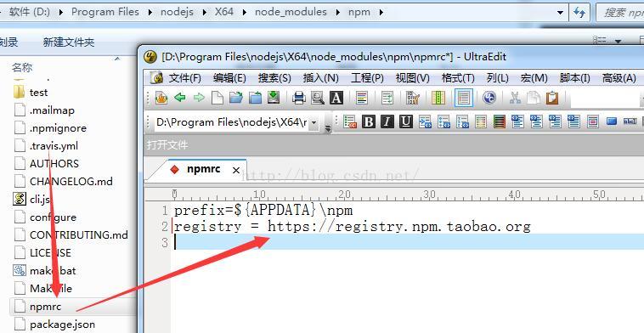Open the address bar history dropdown
644x333 pixels.
(x=560, y=13)
